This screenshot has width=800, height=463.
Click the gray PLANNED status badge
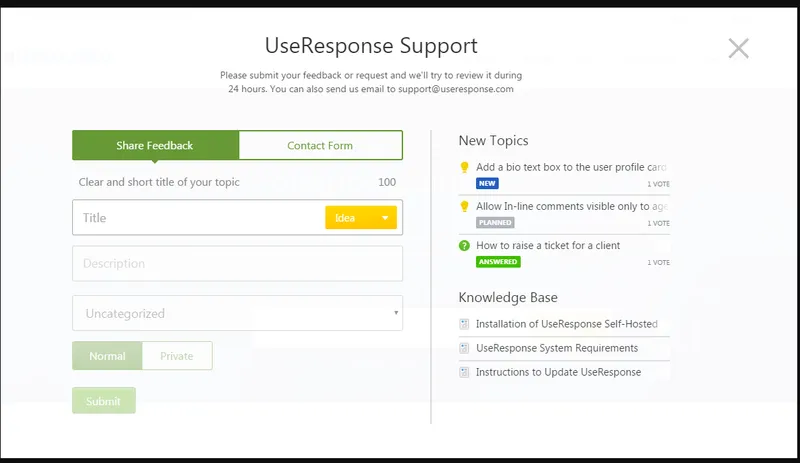(495, 223)
